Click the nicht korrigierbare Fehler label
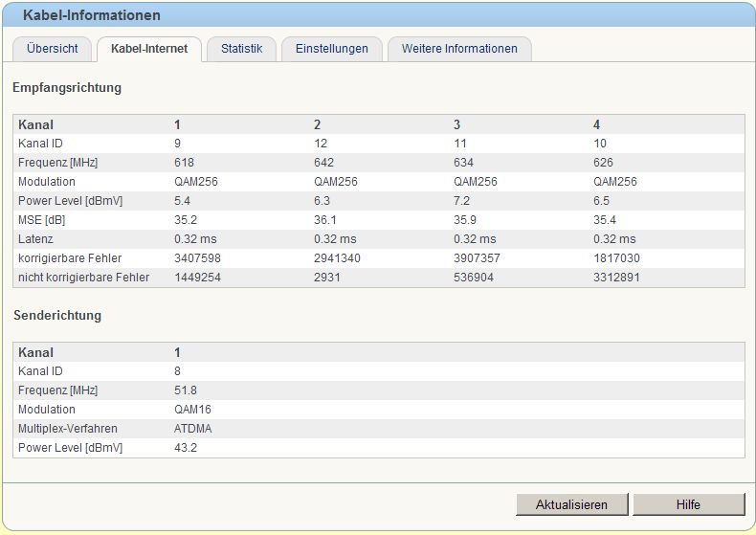The height and width of the screenshot is (535, 756). pyautogui.click(x=84, y=278)
